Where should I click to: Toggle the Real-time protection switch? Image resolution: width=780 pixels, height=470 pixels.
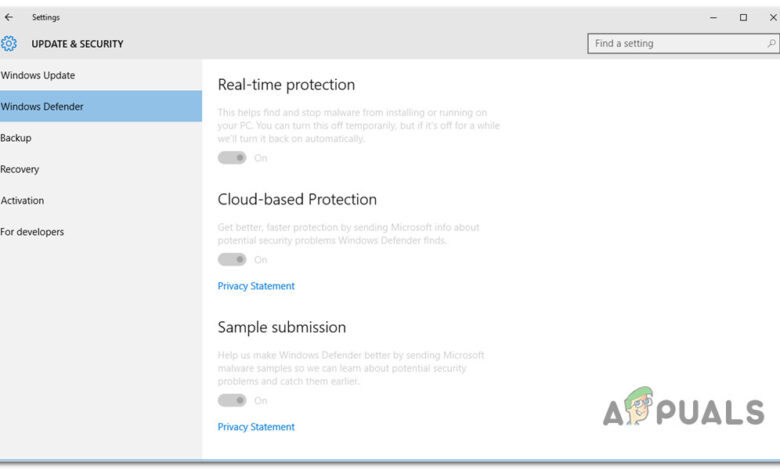[x=232, y=158]
